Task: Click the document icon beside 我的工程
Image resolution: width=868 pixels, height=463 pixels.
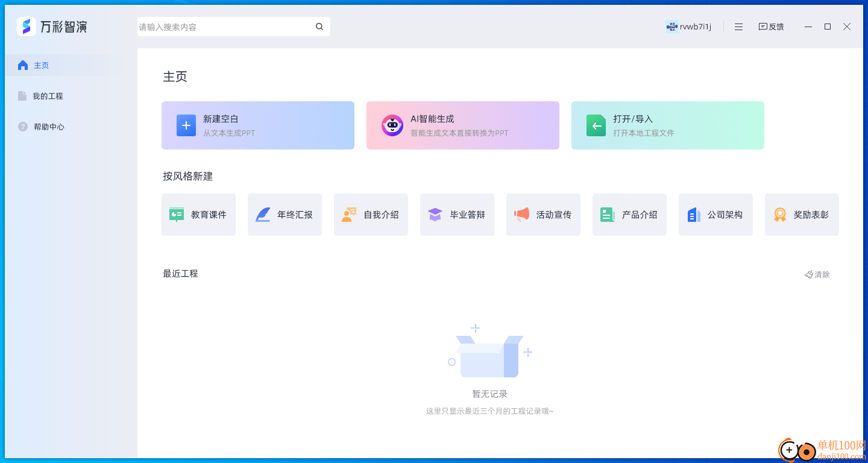Action: (22, 96)
